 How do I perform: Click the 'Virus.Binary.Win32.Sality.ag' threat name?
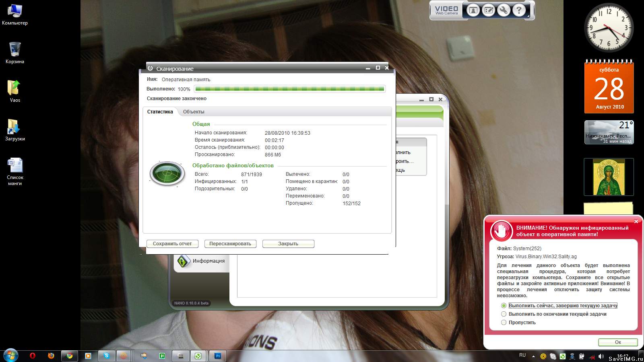[x=546, y=257]
